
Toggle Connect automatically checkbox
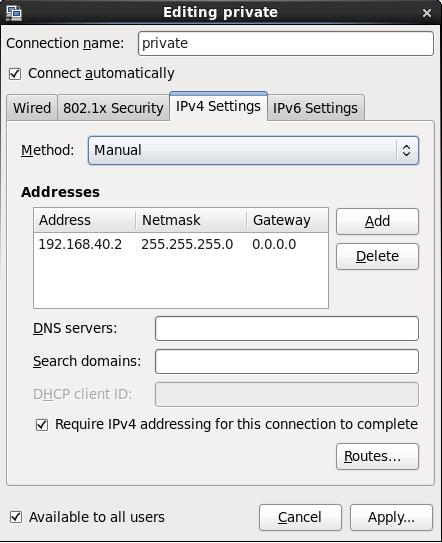coord(15,74)
